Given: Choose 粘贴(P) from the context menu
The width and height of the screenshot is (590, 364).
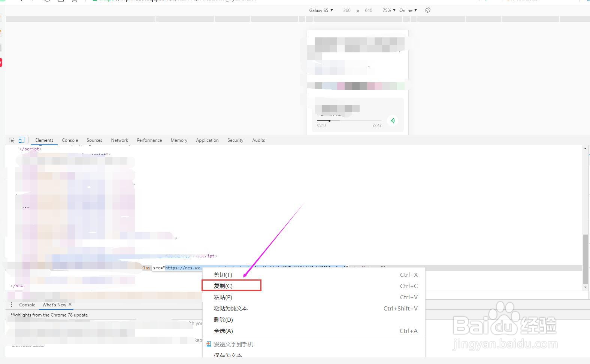Looking at the screenshot, I should click(314, 297).
